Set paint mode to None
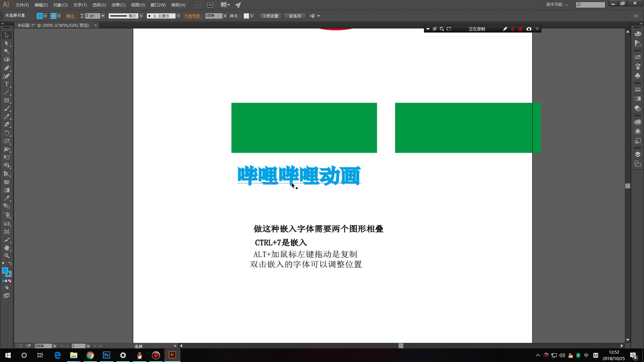This screenshot has width=644, height=362. pyautogui.click(x=10, y=281)
